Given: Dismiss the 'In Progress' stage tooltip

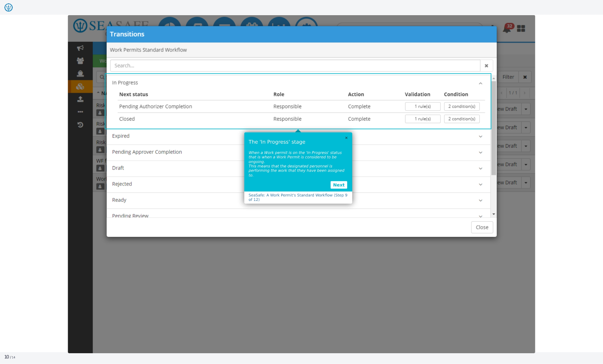Looking at the screenshot, I should coord(346,138).
